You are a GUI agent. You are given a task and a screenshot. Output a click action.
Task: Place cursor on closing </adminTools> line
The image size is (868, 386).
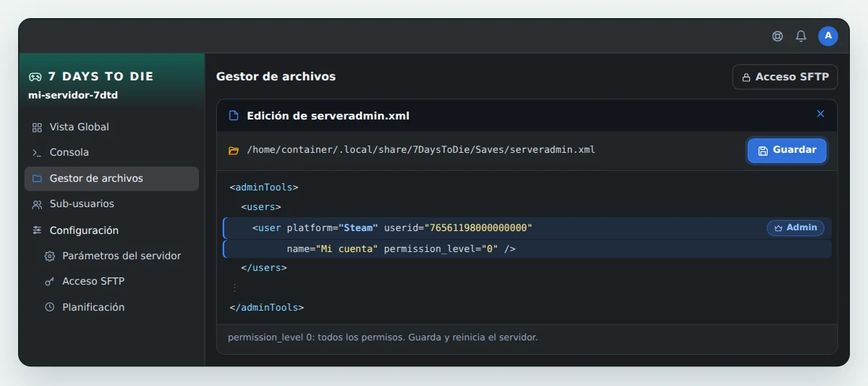point(267,308)
